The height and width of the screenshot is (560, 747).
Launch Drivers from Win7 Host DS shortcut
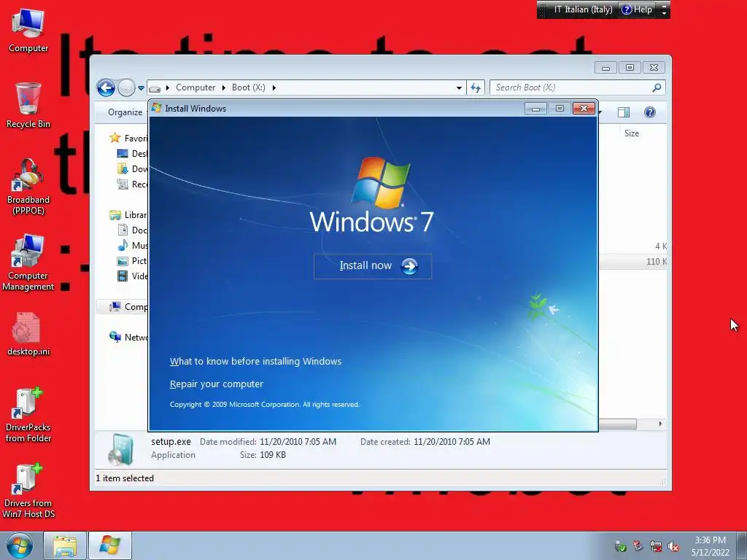tap(28, 491)
